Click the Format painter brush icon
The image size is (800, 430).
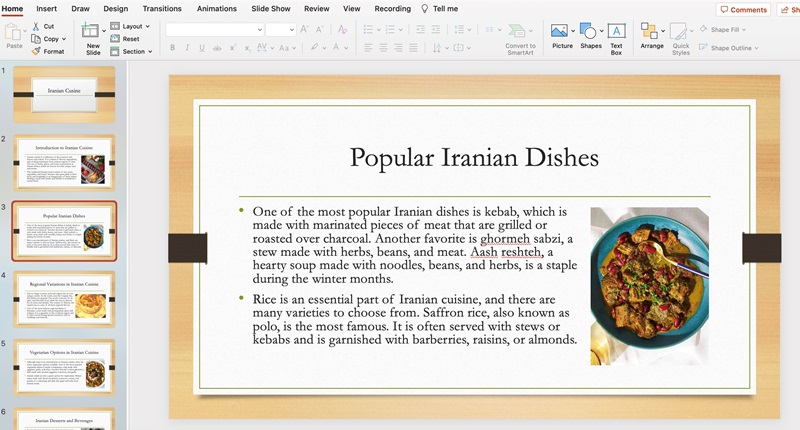point(36,51)
